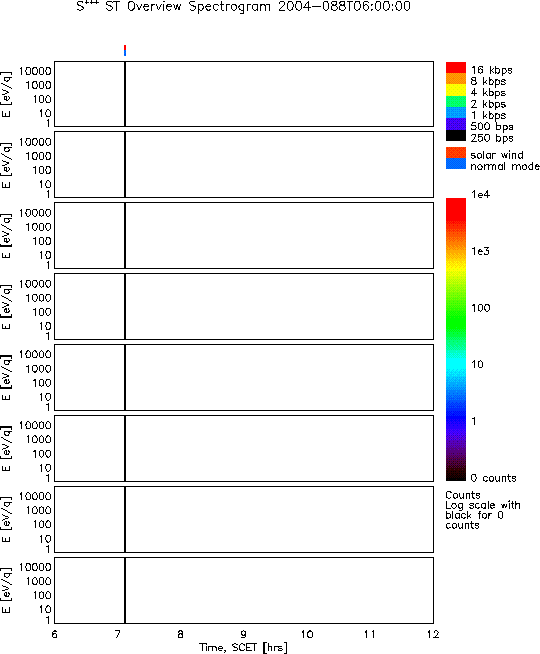Image resolution: width=540 pixels, height=654 pixels.
Task: Click the "7" tick on the time axis
Action: (118, 634)
